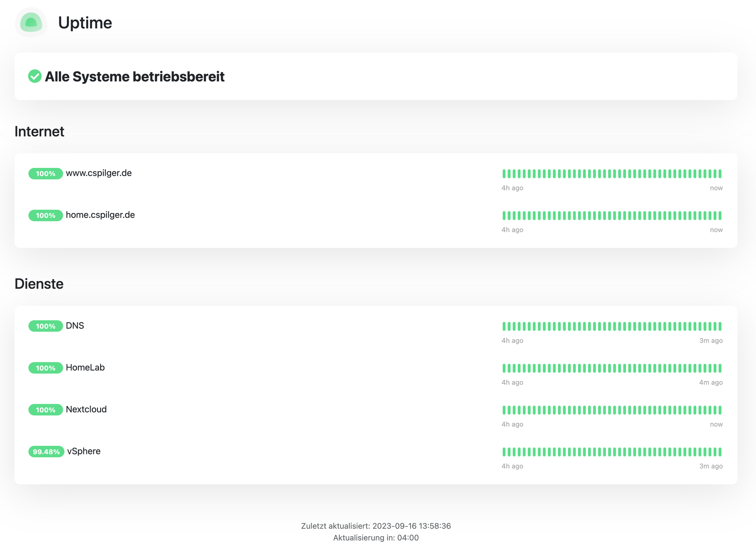Click the 100% badge for home.cspilger.de
This screenshot has height=549, width=756.
45,216
